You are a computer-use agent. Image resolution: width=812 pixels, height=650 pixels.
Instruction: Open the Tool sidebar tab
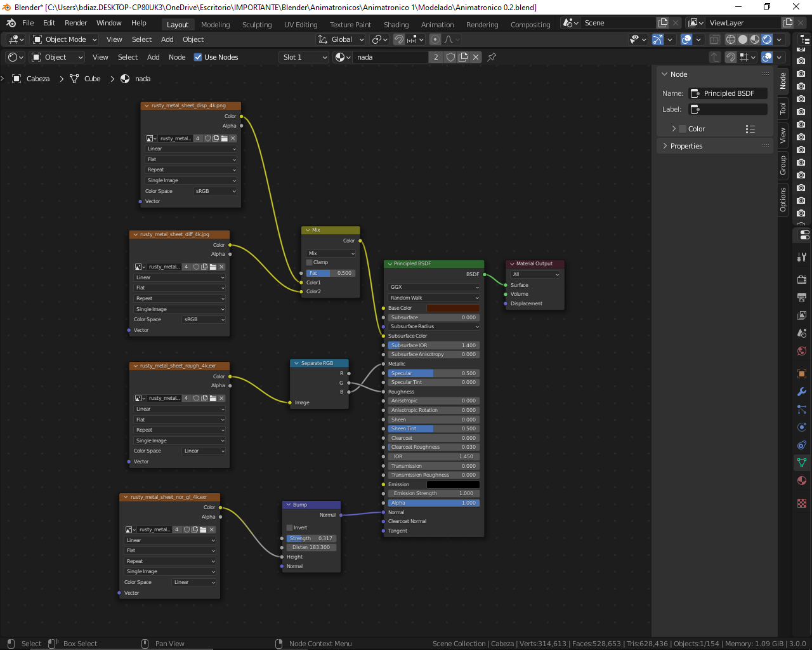point(783,109)
